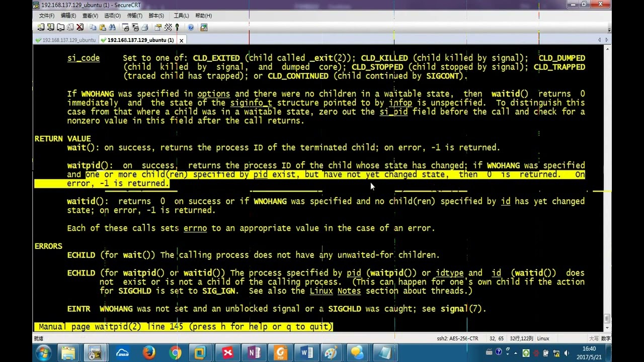The image size is (644, 362).
Task: Click the Copy toolbar icon
Action: 93,28
